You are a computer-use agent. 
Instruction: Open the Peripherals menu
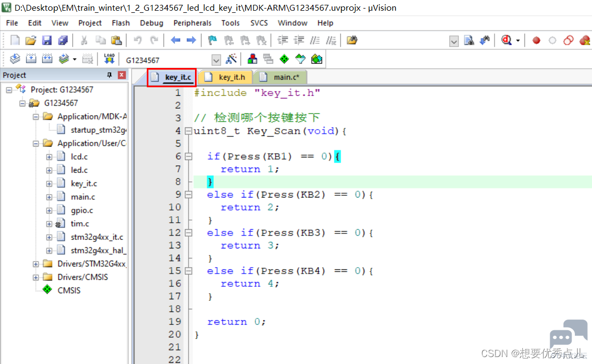(192, 23)
